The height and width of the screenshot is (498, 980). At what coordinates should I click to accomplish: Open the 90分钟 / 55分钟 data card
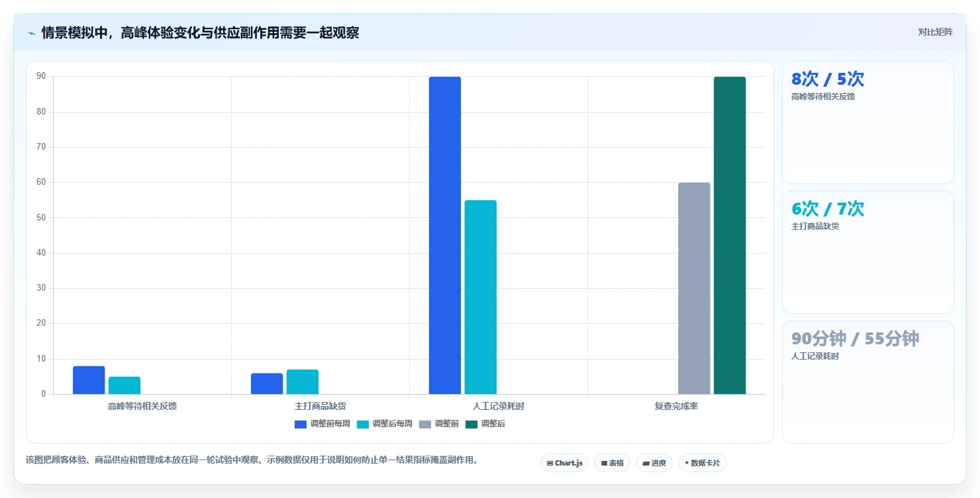[868, 382]
